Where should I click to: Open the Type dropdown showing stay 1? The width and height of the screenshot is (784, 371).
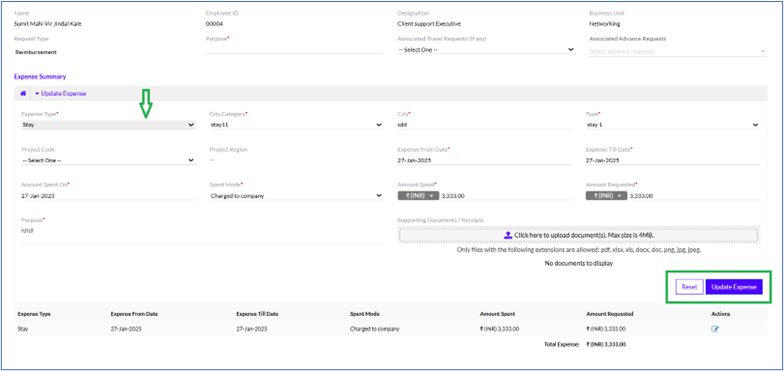(672, 125)
